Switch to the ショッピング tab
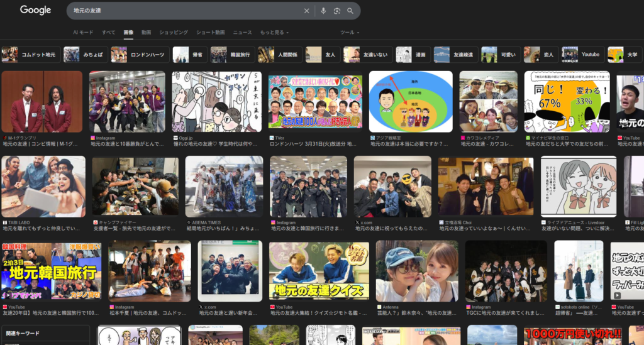Screen dimensions: 644x345 [x=173, y=32]
